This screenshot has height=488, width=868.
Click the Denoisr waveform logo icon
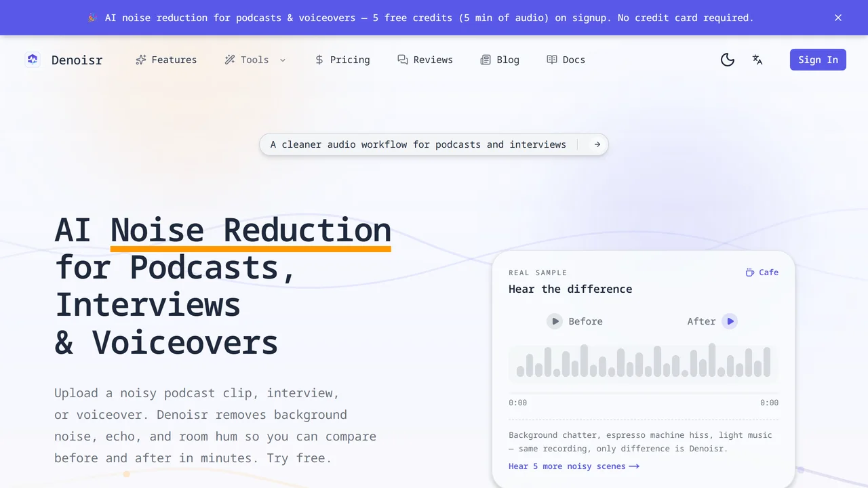pyautogui.click(x=33, y=60)
